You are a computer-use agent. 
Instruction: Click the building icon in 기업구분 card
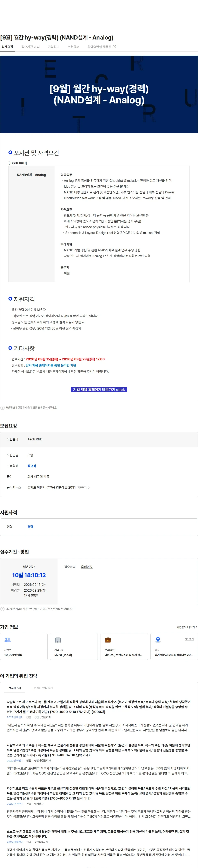pos(58,640)
